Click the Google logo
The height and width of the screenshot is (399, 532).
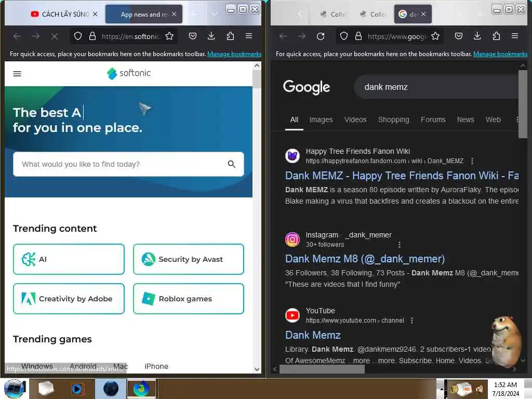pos(307,87)
